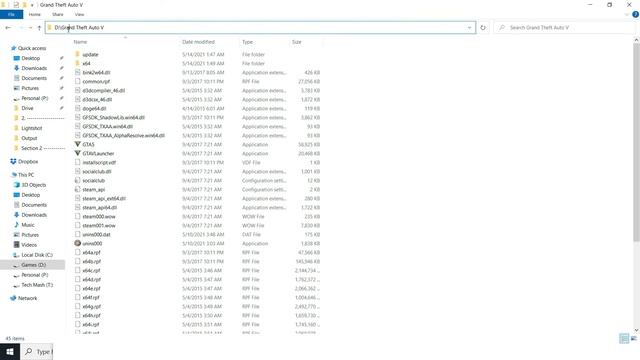Open Dropbox in navigation pane
640x360 pixels.
(x=28, y=162)
